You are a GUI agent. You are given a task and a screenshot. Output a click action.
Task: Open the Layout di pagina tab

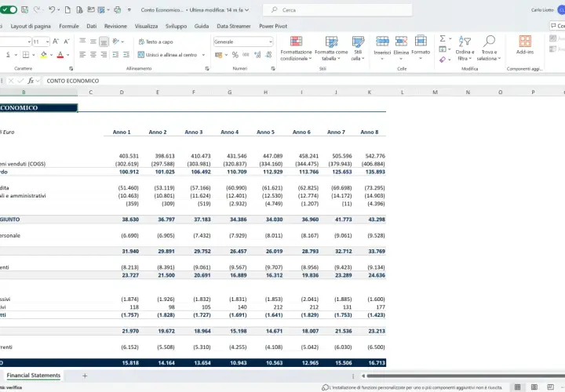tap(31, 26)
